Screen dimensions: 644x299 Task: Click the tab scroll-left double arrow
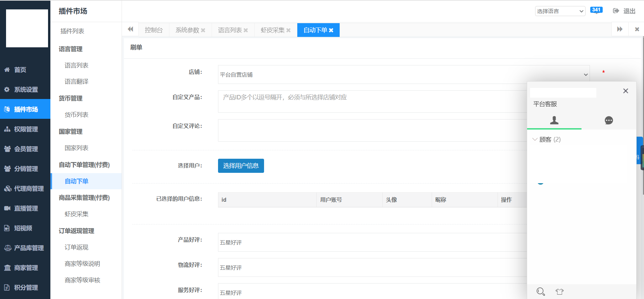pyautogui.click(x=130, y=30)
